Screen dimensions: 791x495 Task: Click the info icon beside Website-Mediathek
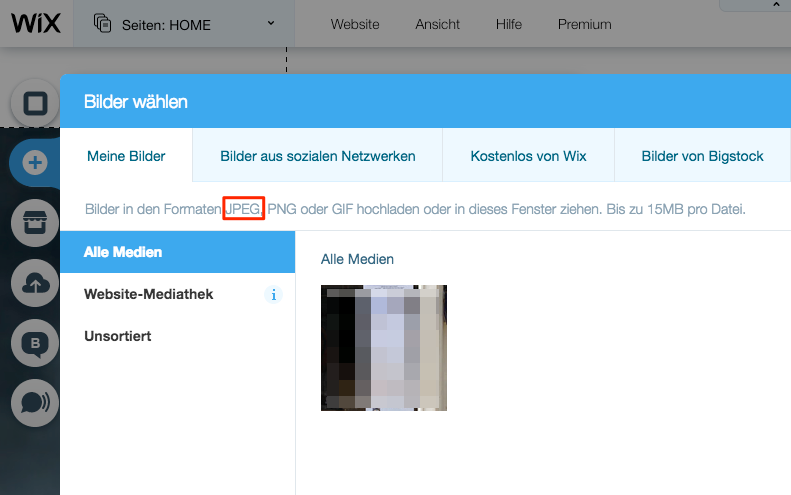(274, 295)
